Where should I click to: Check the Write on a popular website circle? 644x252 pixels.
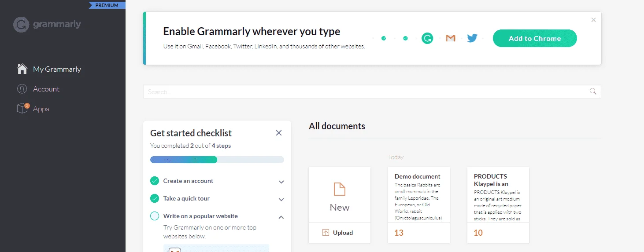(155, 216)
